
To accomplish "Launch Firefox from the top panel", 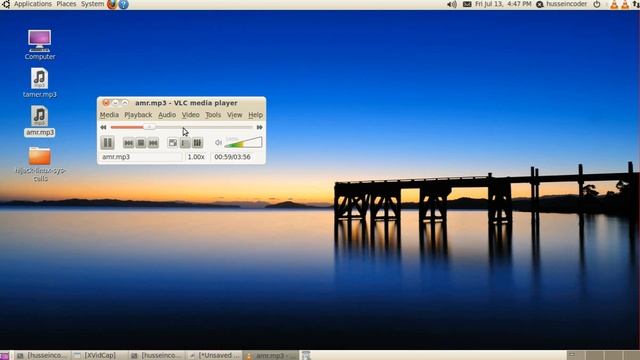I will pos(112,4).
